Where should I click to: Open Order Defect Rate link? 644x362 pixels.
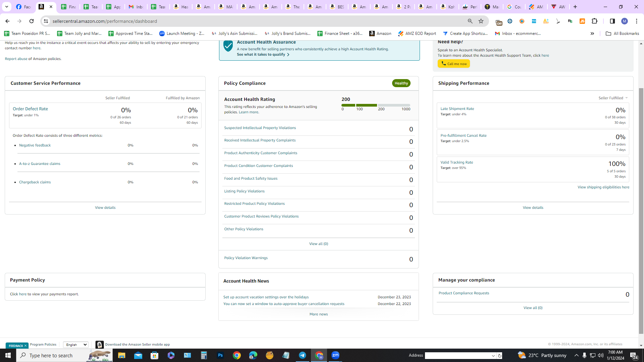click(30, 109)
